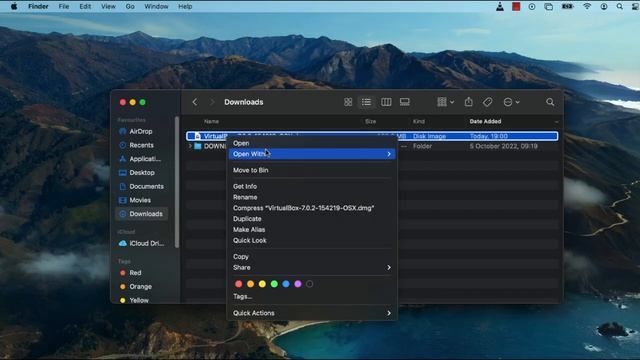Open the Apple menu

click(14, 7)
